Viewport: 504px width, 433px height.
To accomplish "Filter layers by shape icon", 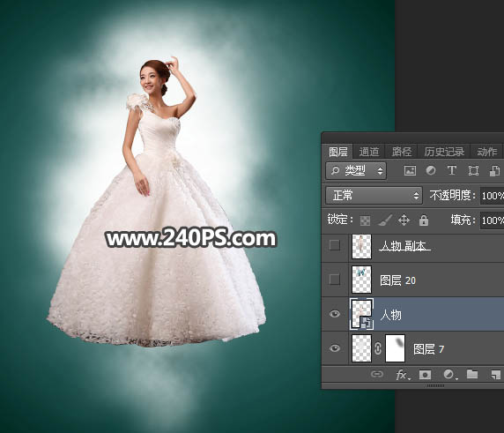I will pos(473,170).
